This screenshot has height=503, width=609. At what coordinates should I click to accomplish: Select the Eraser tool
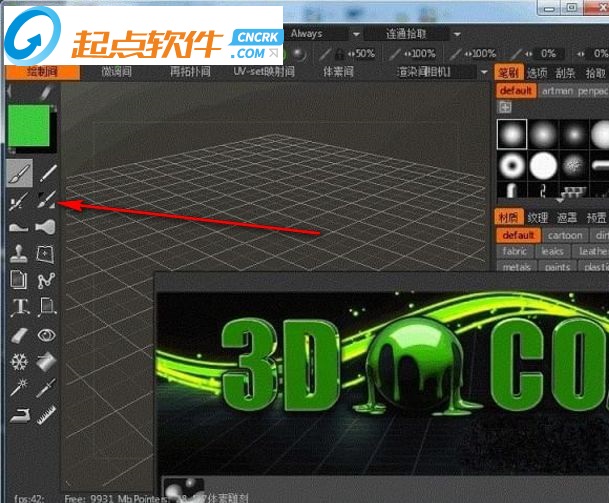19,335
